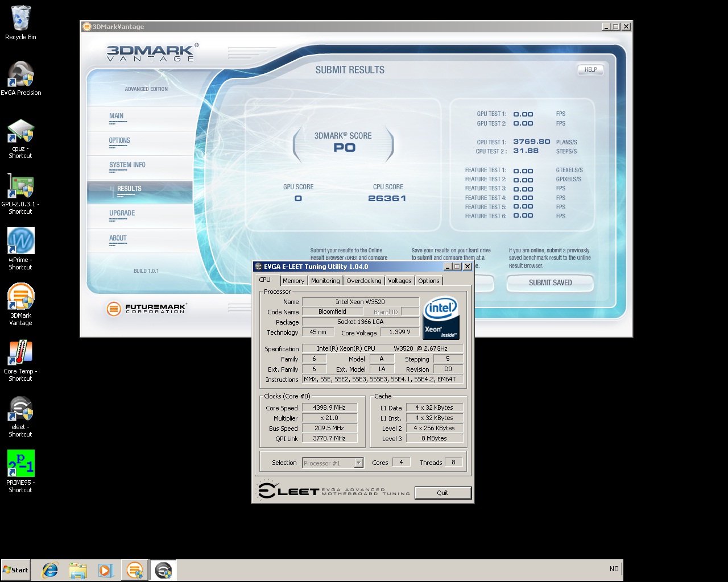Click the 3DMARK SCORE value P0
Viewport: 728px width, 582px height.
tap(344, 148)
